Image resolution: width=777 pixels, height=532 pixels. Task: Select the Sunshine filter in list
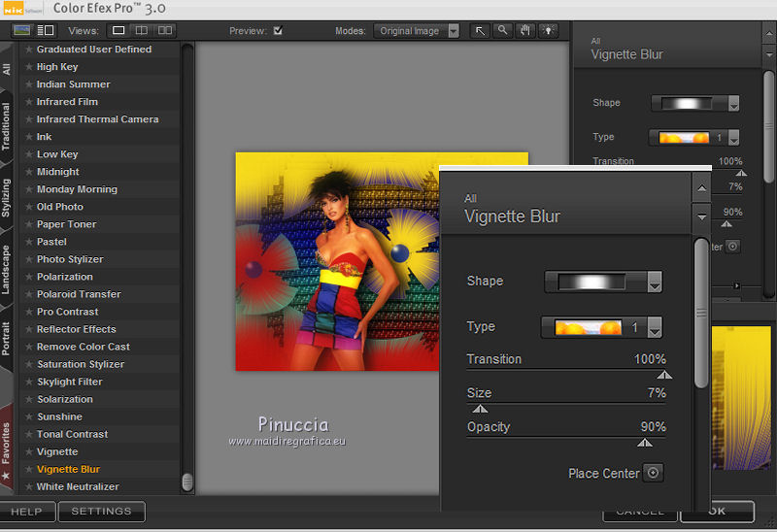(59, 417)
